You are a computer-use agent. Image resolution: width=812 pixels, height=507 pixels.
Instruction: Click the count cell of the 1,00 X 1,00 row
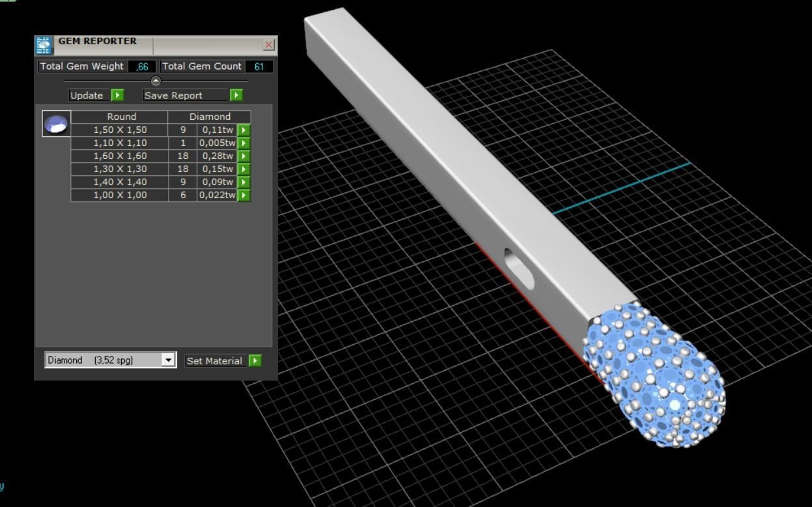point(183,195)
